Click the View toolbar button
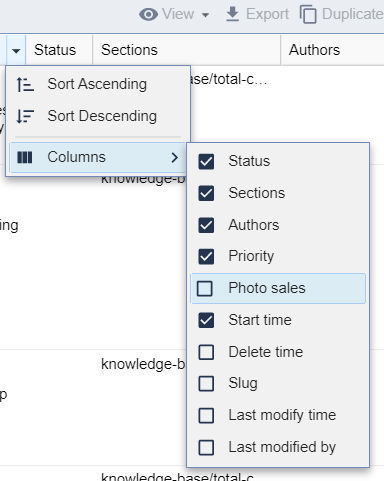The height and width of the screenshot is (481, 384). pyautogui.click(x=174, y=14)
